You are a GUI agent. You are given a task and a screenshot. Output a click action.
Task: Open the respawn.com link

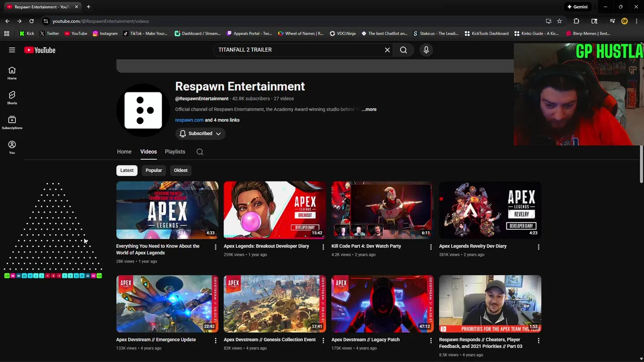point(189,120)
